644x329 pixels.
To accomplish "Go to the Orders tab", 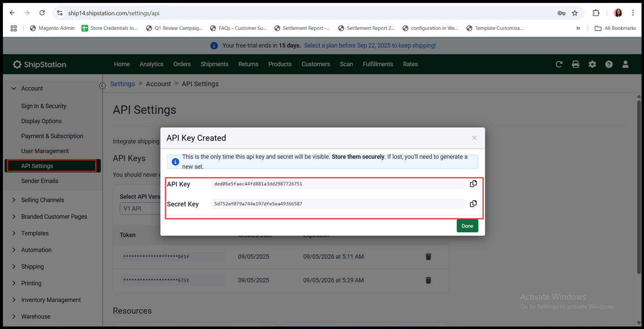I will 182,64.
